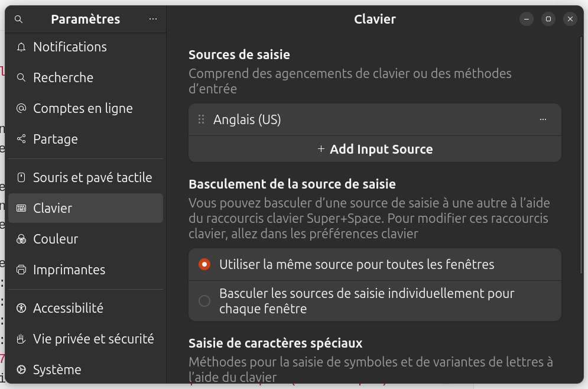Click the Recherche magnifier icon in sidebar

(x=22, y=78)
